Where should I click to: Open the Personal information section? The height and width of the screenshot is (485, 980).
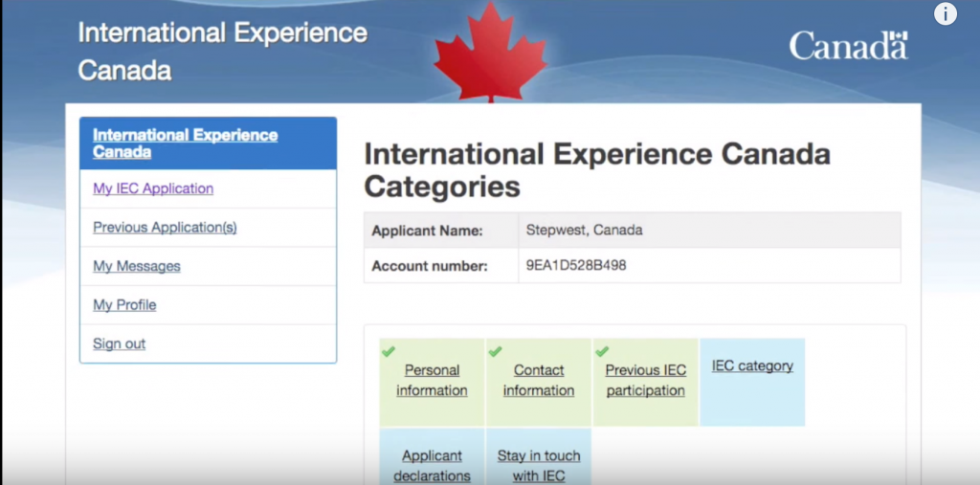(432, 380)
